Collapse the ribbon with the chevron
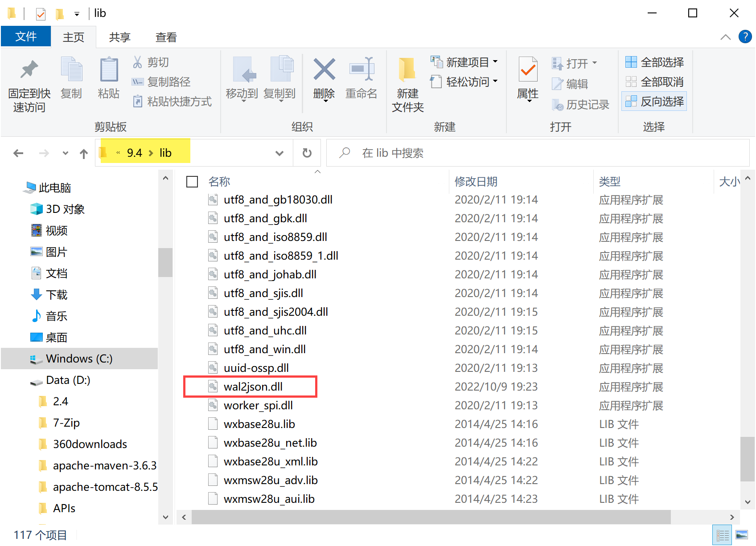Viewport: 756px width, 546px height. (725, 37)
